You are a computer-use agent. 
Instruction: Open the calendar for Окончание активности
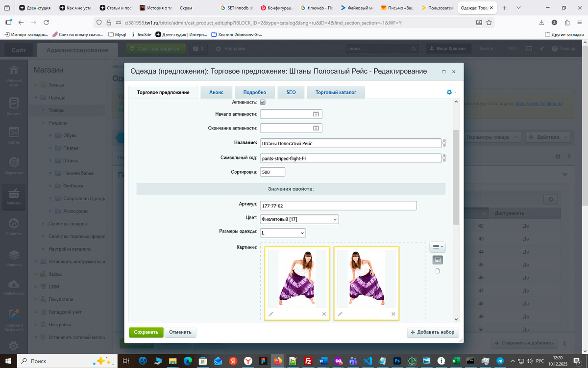pyautogui.click(x=316, y=128)
